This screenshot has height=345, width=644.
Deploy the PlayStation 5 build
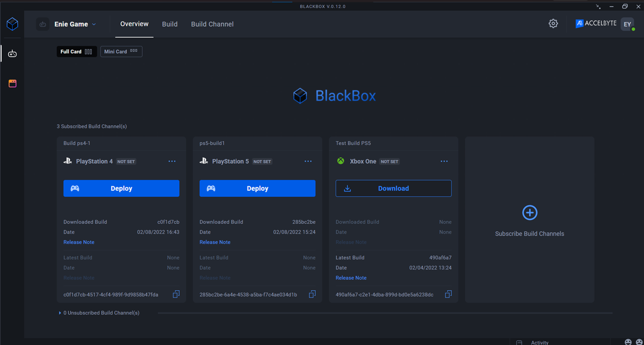coord(257,188)
